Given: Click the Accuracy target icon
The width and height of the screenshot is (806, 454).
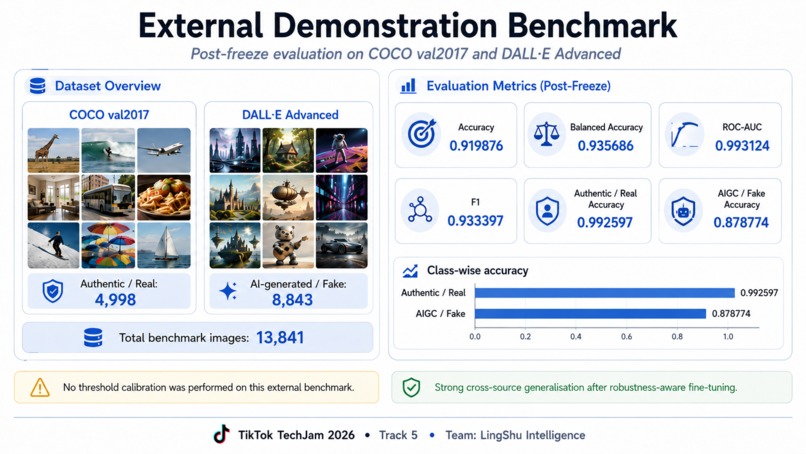Looking at the screenshot, I should point(422,134).
